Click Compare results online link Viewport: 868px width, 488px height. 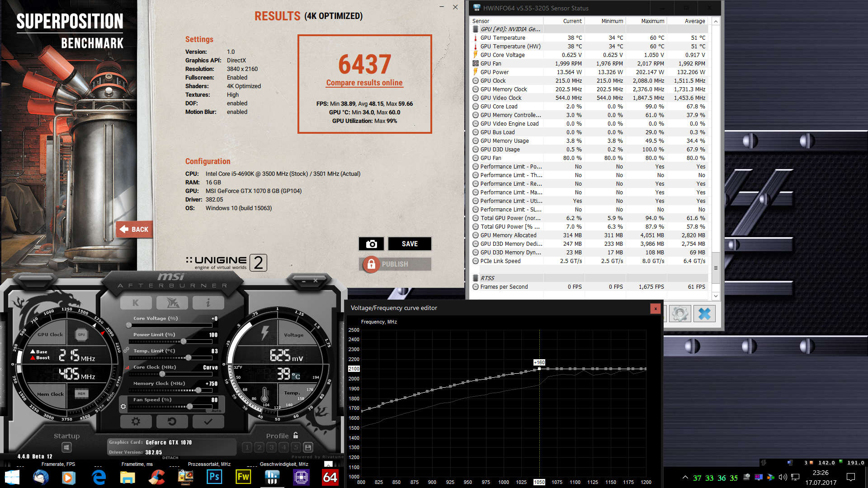click(x=364, y=83)
